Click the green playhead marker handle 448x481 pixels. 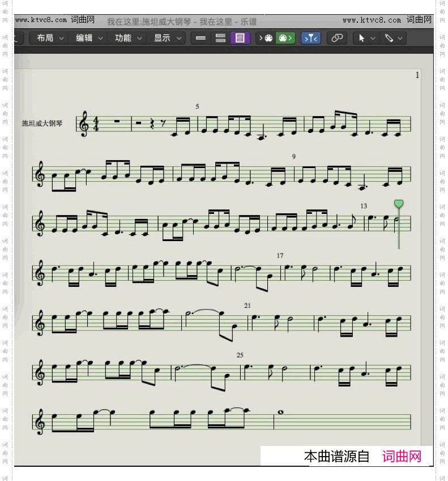(399, 204)
